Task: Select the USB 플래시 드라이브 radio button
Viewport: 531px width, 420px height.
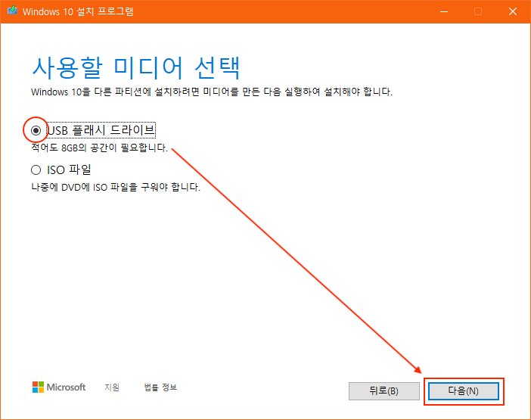Action: tap(36, 130)
